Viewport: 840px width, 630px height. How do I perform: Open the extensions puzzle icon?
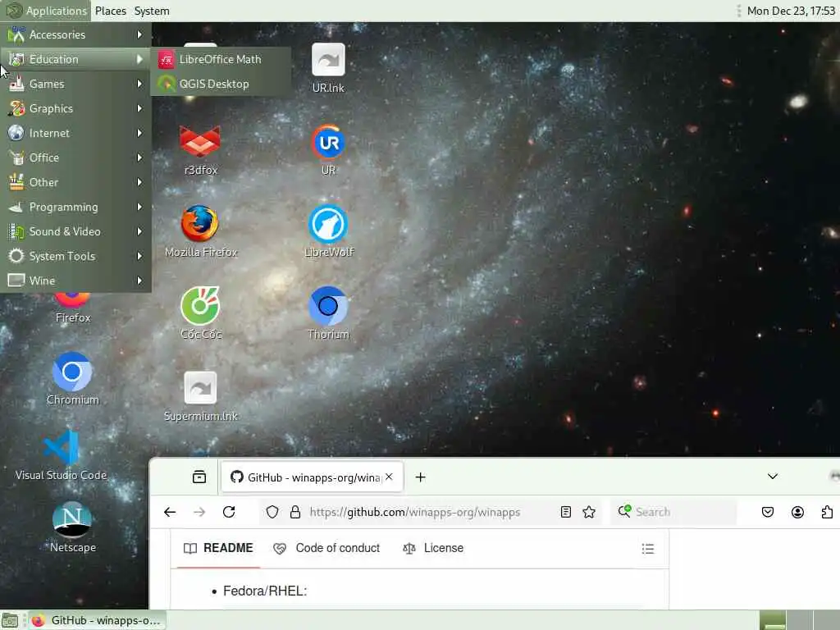[x=827, y=512]
